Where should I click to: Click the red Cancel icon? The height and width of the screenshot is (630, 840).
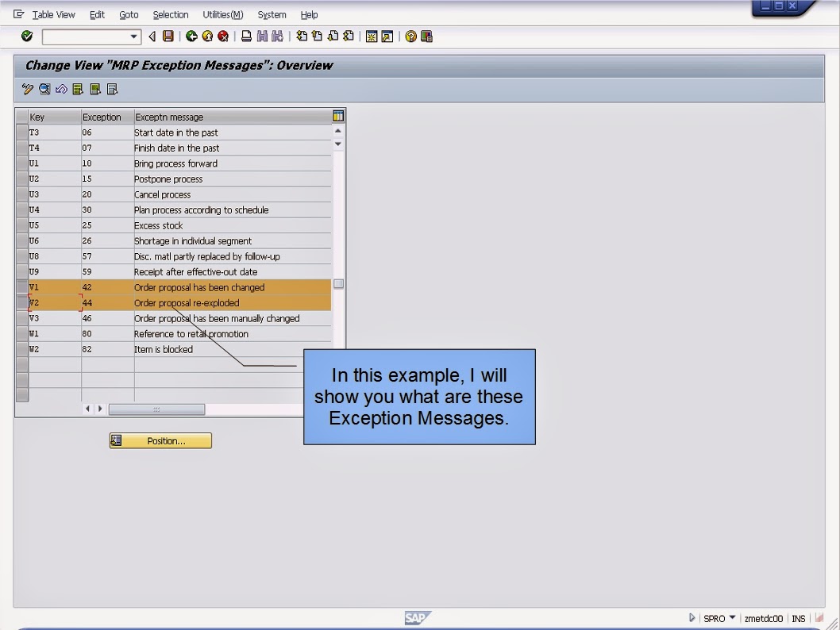pos(223,36)
